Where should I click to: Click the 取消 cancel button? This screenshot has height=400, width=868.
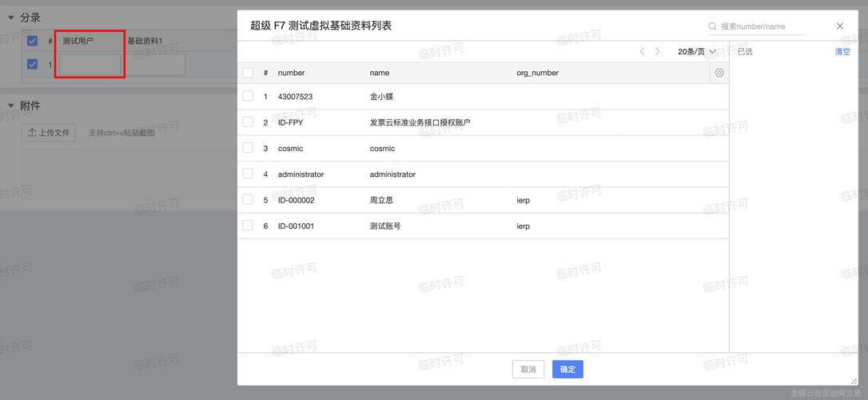click(528, 370)
